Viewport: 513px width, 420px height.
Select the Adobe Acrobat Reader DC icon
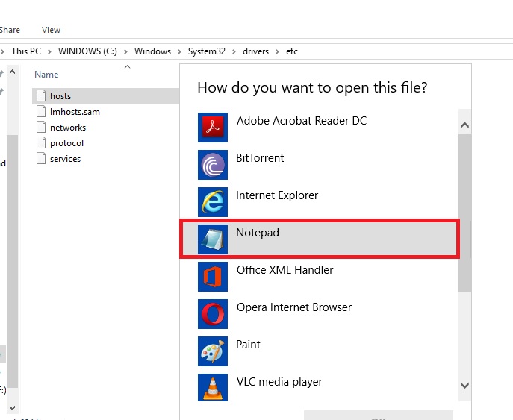click(213, 128)
